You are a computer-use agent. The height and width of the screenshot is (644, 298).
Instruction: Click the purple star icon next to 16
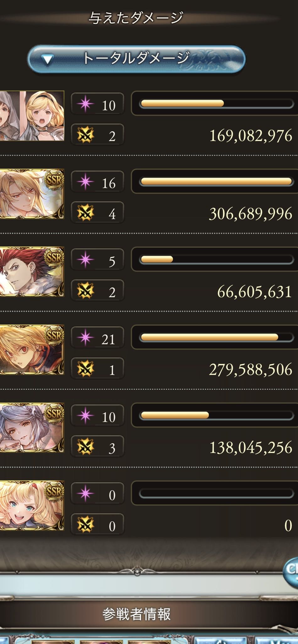[x=85, y=182]
